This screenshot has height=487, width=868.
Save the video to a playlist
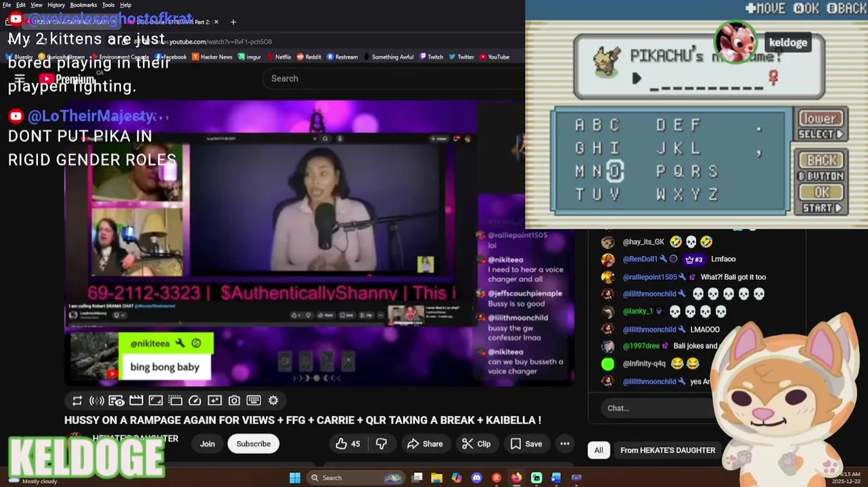526,444
